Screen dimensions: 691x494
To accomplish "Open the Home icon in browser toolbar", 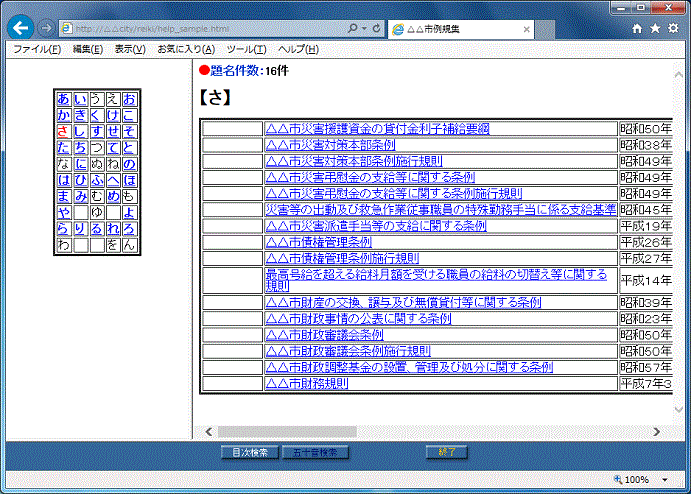I will 638,29.
